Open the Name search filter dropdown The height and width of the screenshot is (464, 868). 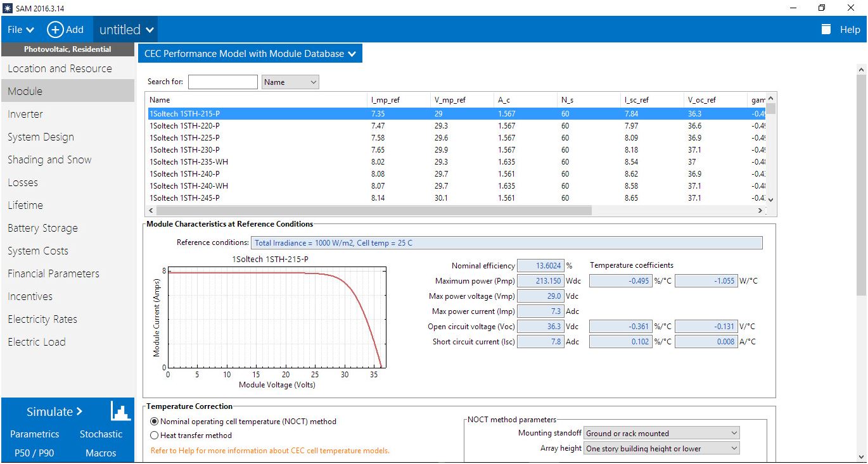[x=290, y=82]
